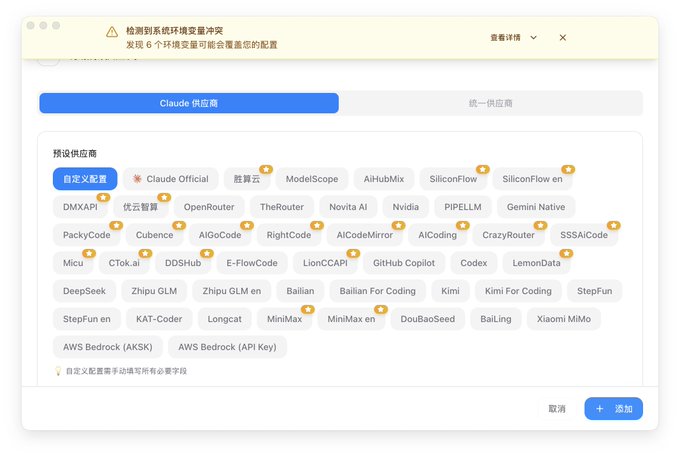
Task: Select the 自定义配置 preset option
Action: tap(85, 179)
